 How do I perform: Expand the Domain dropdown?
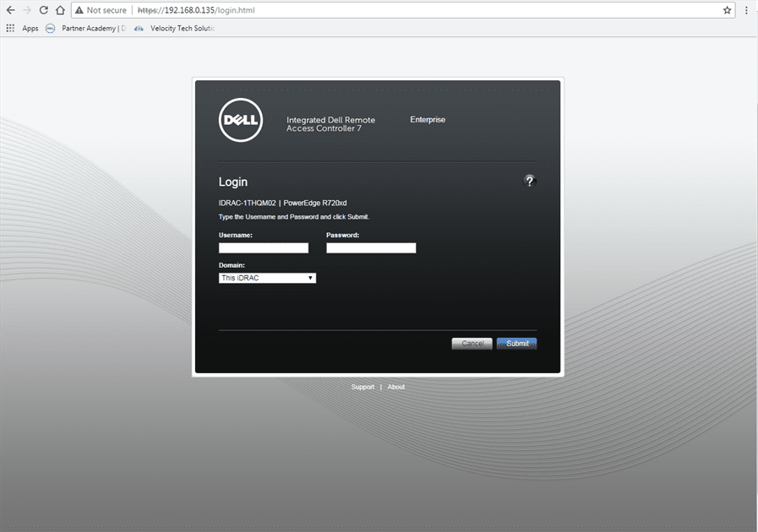[267, 278]
